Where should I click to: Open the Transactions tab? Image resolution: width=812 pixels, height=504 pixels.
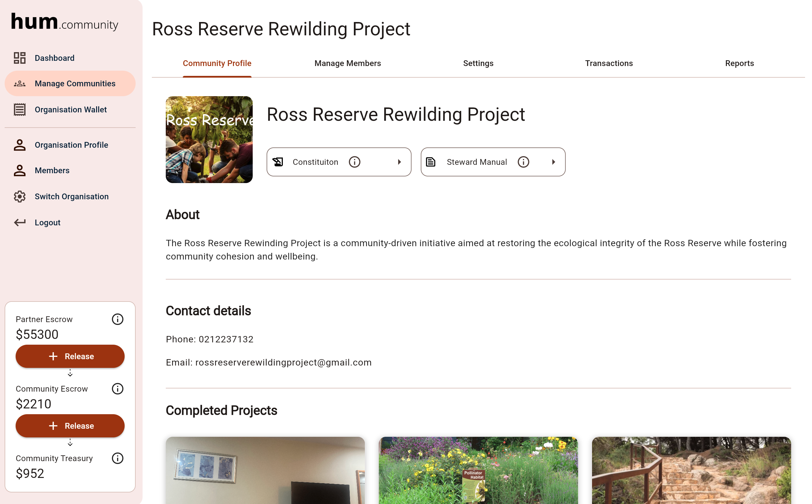click(609, 63)
